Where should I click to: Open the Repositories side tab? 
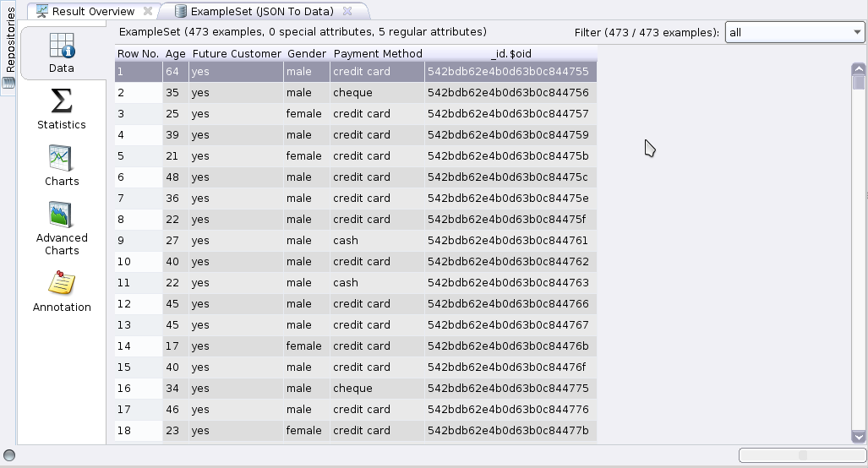9,40
